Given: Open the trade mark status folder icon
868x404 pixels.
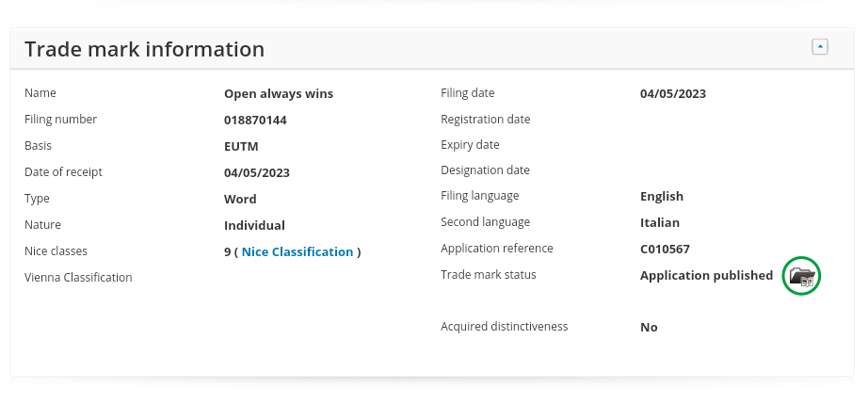Looking at the screenshot, I should 802,276.
